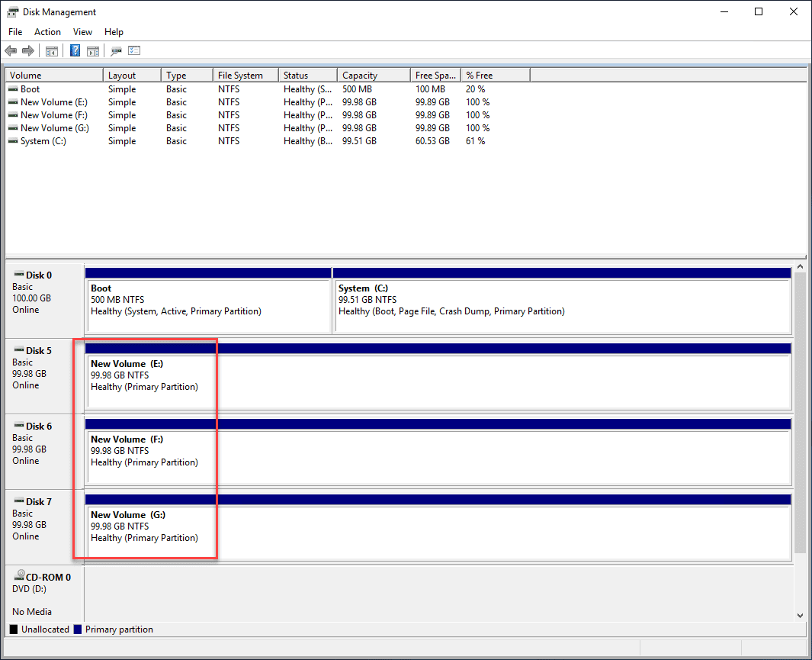Screen dimensions: 812x660
Task: Sort by the Free Space column header
Action: tap(434, 75)
